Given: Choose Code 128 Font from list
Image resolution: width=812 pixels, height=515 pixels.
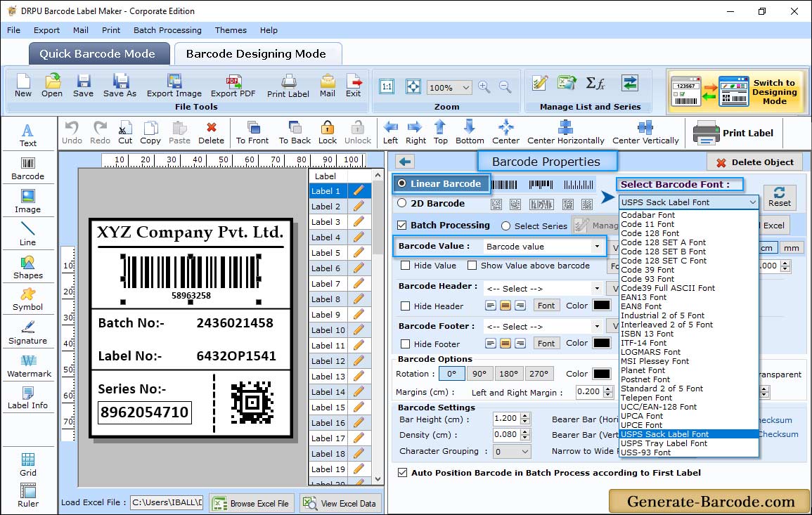Looking at the screenshot, I should [650, 233].
